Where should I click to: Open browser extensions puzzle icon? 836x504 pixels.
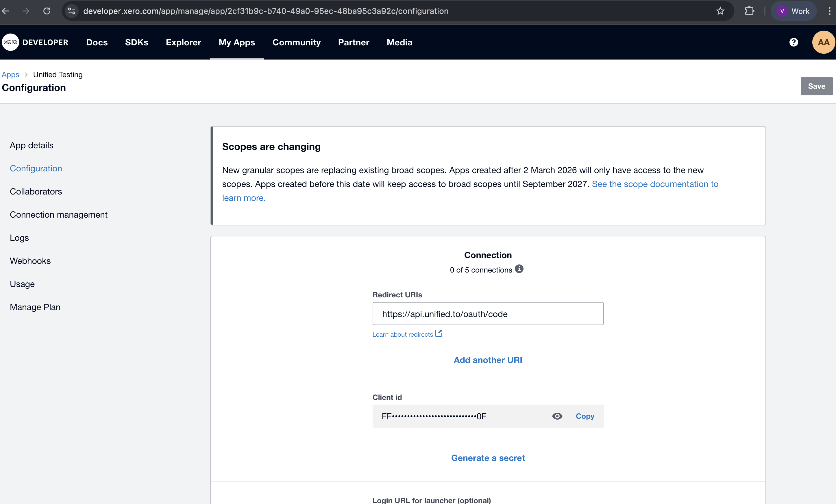(750, 11)
